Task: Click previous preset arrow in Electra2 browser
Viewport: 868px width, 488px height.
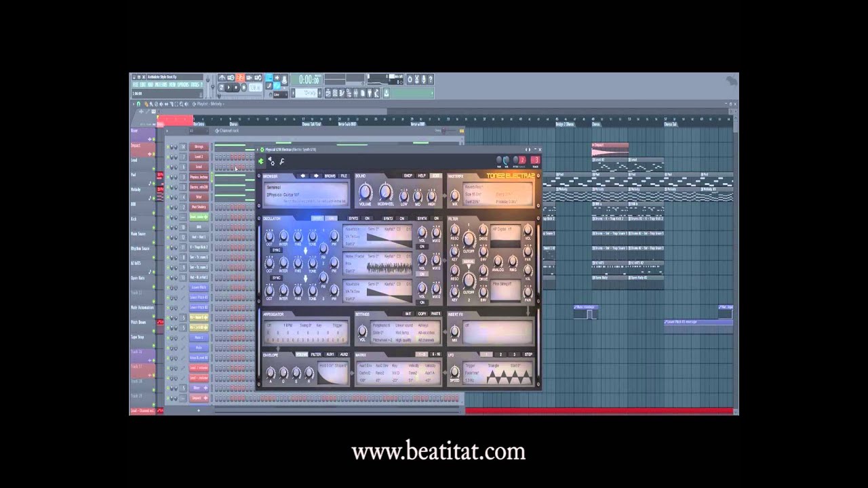Action: click(x=303, y=176)
